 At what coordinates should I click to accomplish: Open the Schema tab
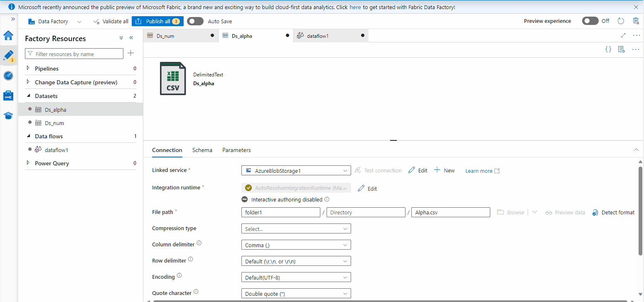(202, 150)
